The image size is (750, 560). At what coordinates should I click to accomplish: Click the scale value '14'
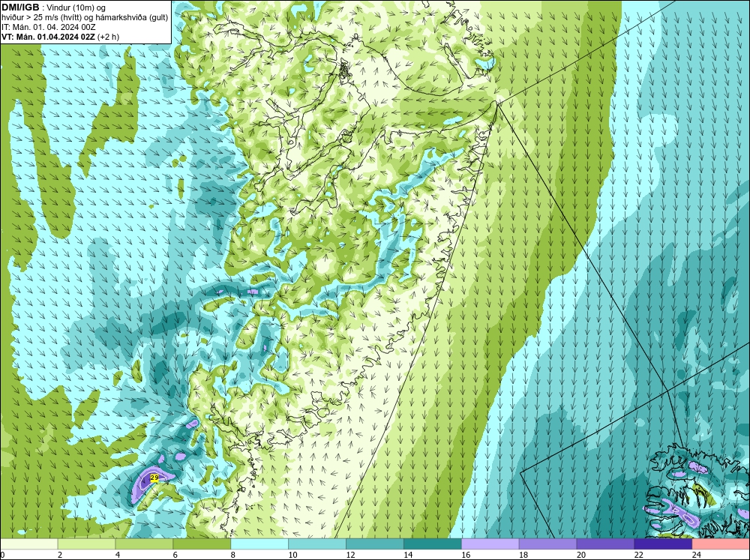tap(408, 555)
